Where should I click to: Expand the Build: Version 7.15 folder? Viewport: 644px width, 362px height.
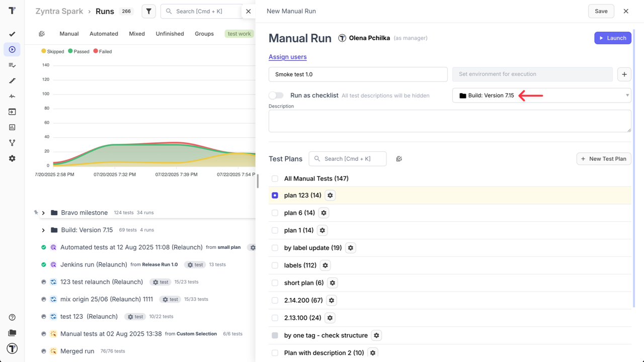point(43,230)
